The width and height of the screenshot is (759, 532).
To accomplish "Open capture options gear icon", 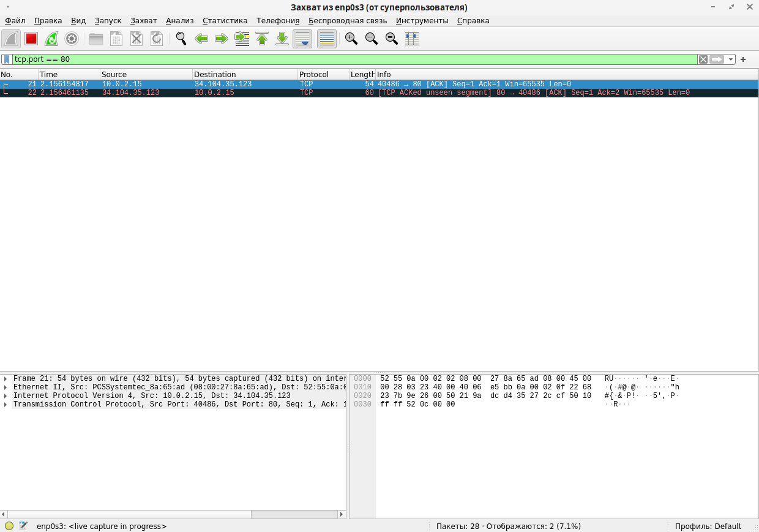I will pyautogui.click(x=72, y=39).
